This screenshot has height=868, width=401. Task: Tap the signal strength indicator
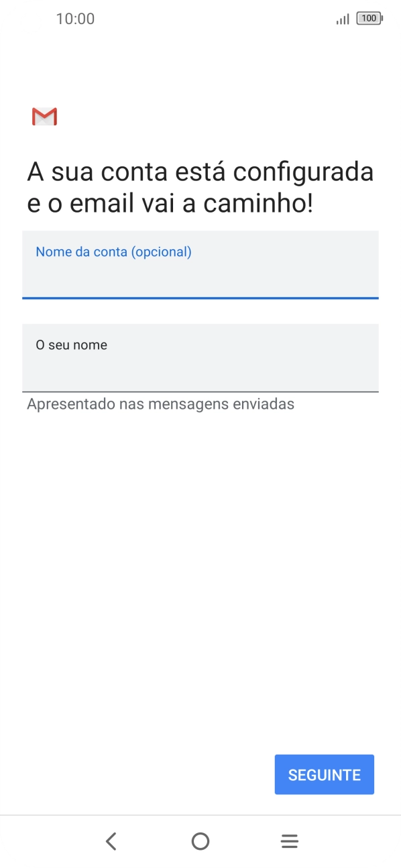[342, 19]
